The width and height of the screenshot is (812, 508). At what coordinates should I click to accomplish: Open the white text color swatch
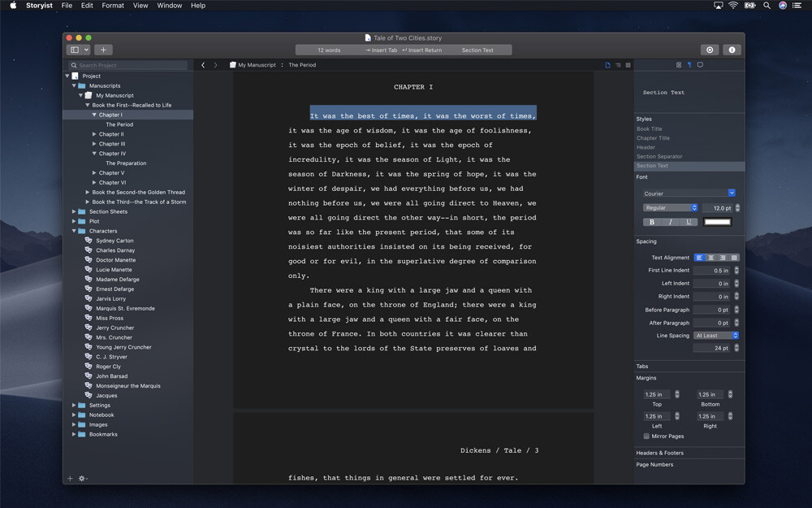tap(717, 222)
